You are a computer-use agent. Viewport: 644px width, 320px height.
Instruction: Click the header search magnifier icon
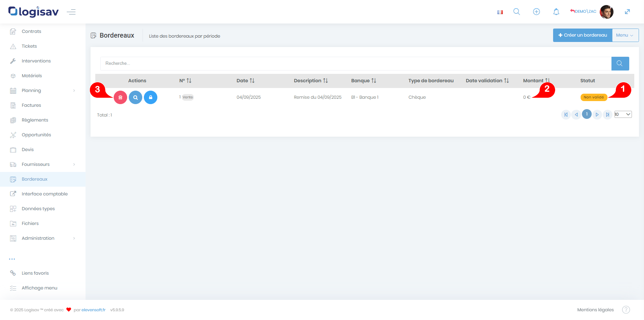pos(517,12)
